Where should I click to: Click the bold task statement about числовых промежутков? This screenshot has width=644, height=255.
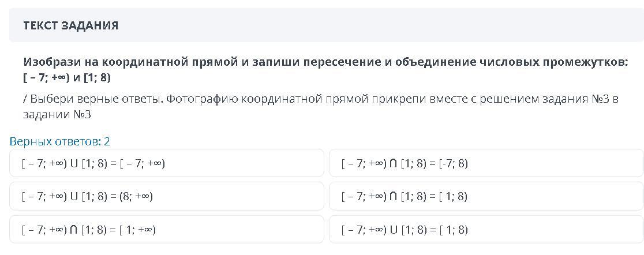tap(325, 70)
